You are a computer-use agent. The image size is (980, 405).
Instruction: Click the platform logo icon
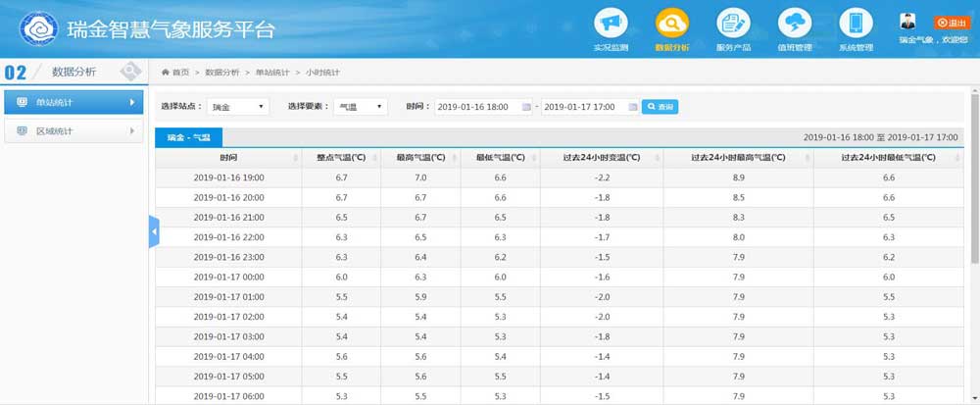click(x=40, y=28)
